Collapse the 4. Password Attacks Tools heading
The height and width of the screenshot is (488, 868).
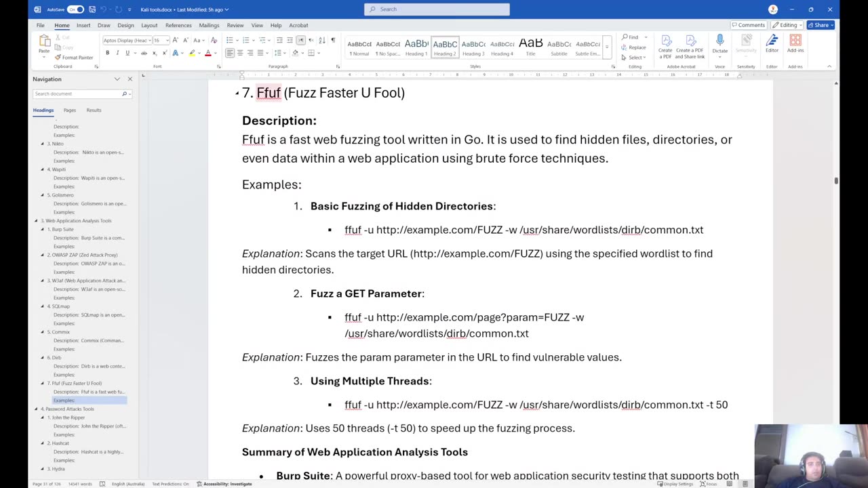[x=37, y=409]
